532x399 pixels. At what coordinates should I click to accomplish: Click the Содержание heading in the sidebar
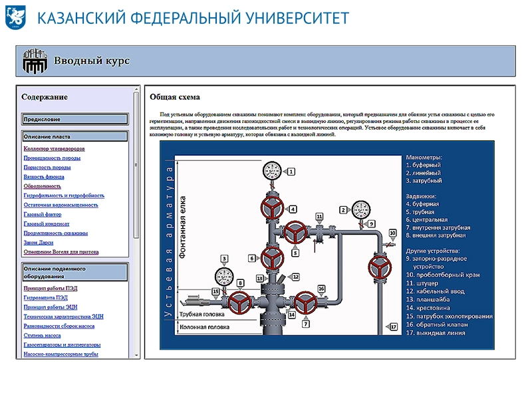tap(45, 97)
